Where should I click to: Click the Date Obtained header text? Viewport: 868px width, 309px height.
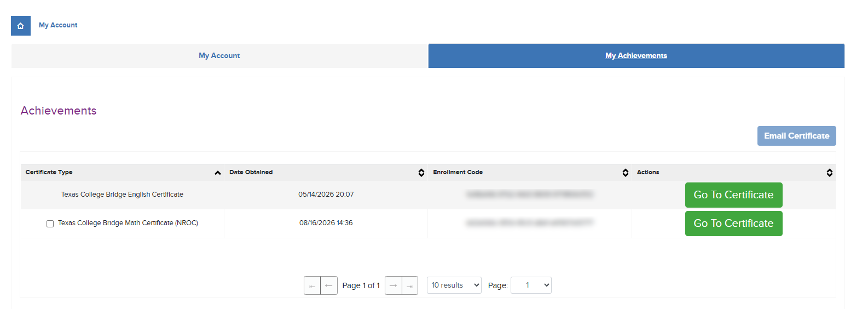(x=251, y=173)
